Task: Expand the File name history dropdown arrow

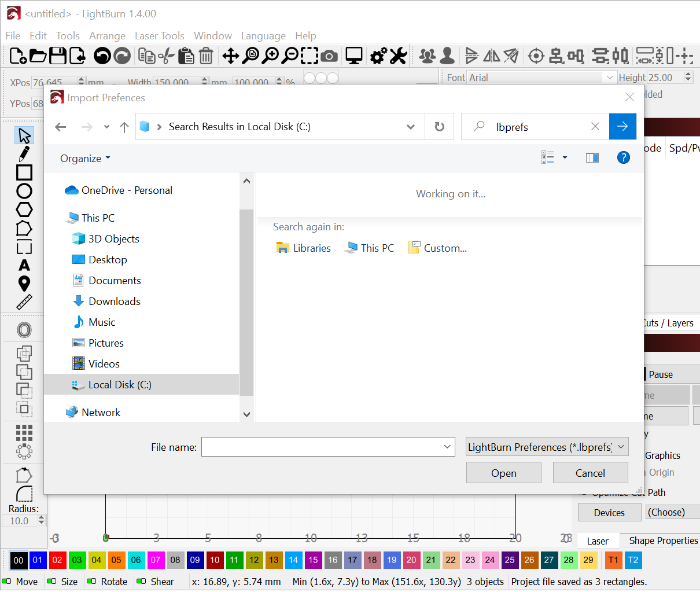Action: 447,447
